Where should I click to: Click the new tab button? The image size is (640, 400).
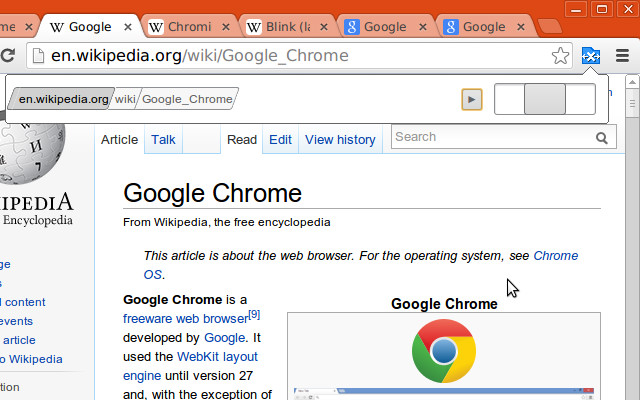550,26
